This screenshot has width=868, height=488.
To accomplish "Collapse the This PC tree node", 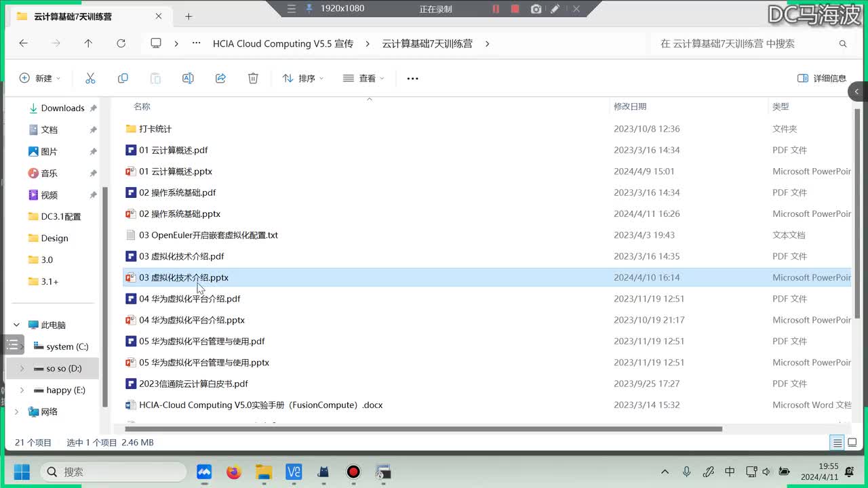I will click(17, 325).
